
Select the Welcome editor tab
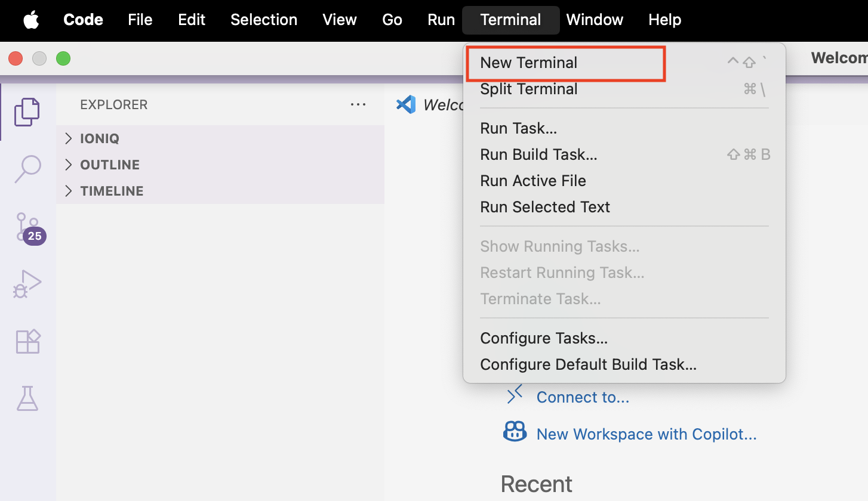(x=430, y=105)
